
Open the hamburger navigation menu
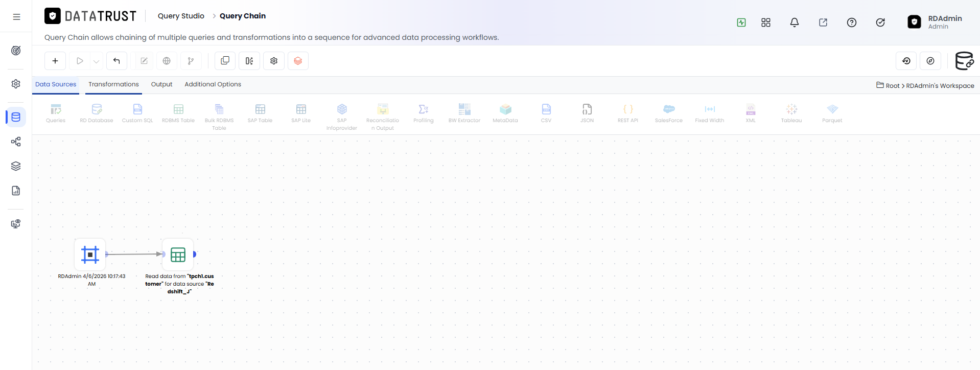[16, 17]
